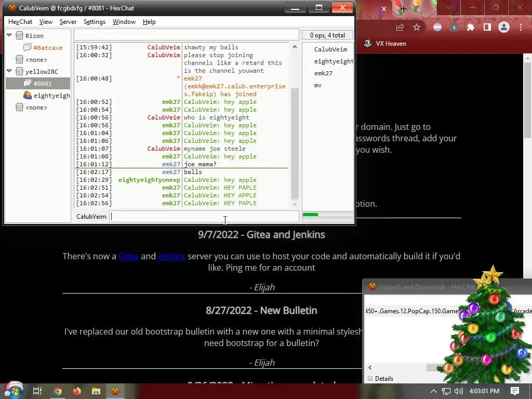Select CalubVeim in the user list
This screenshot has height=399, width=532.
coord(330,49)
